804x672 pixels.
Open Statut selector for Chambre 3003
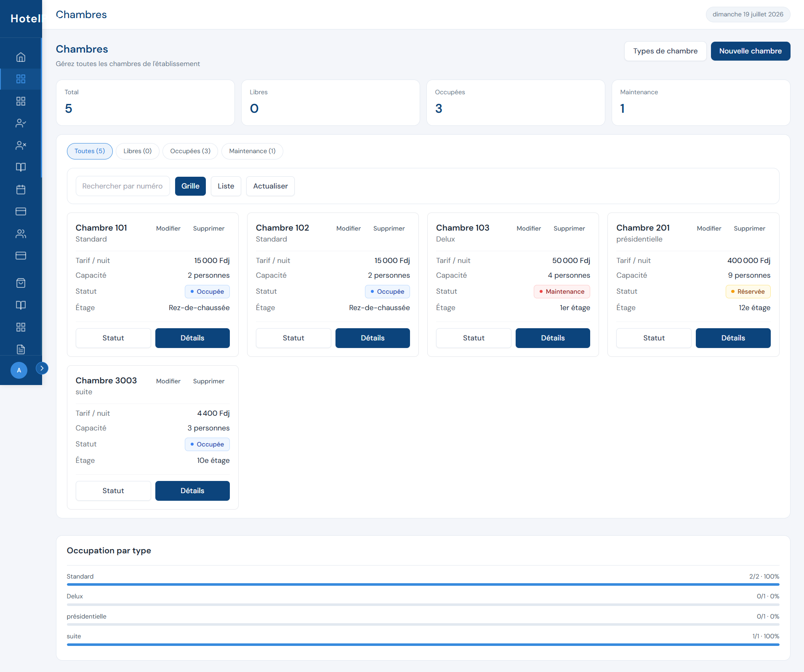tap(113, 491)
